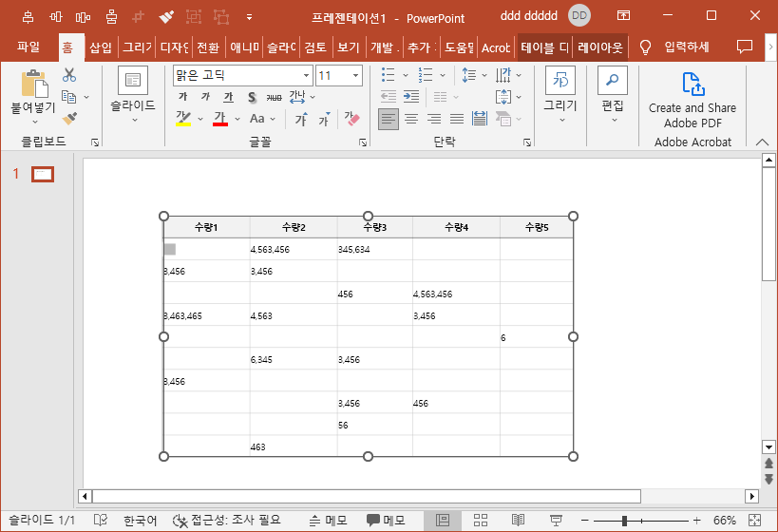This screenshot has width=778, height=532.
Task: Click the spell check status icon
Action: click(101, 520)
